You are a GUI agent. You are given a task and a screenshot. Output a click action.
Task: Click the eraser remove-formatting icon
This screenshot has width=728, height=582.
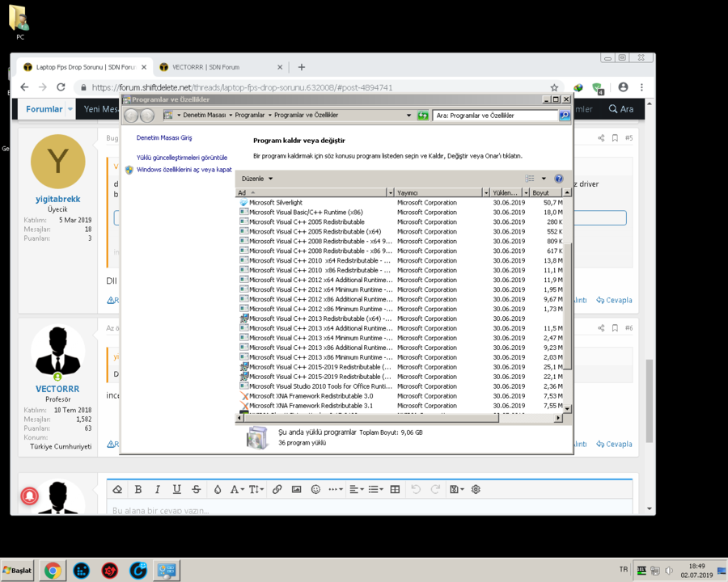[117, 489]
